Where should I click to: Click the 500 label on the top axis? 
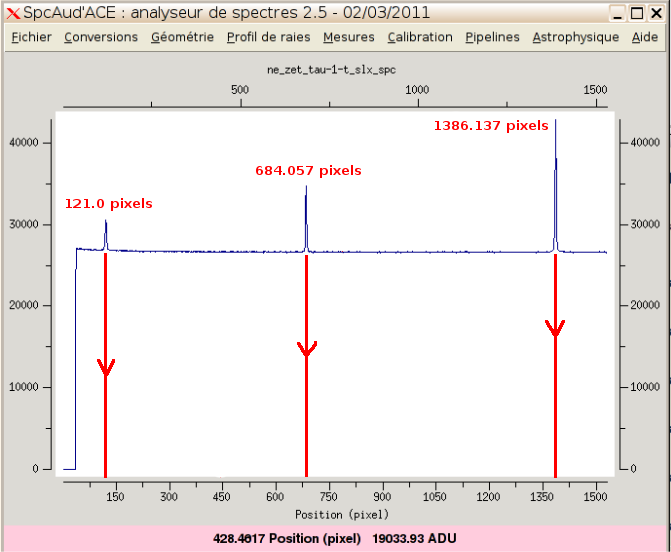240,90
